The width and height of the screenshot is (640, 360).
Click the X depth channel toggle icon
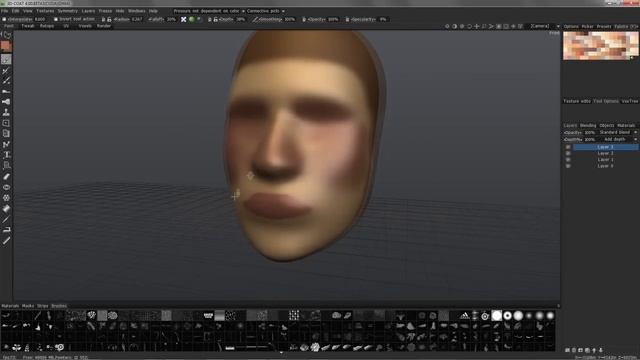click(184, 19)
